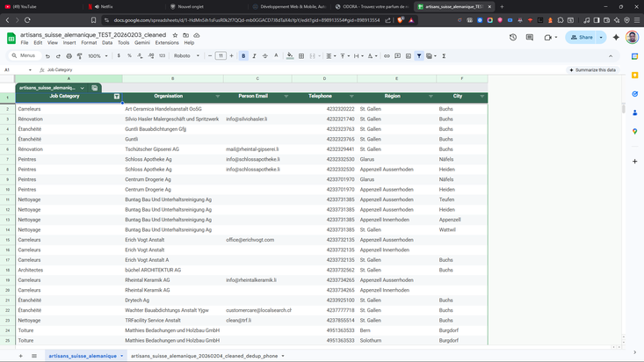The width and height of the screenshot is (644, 362).
Task: Click the insert link icon
Action: [x=387, y=56]
